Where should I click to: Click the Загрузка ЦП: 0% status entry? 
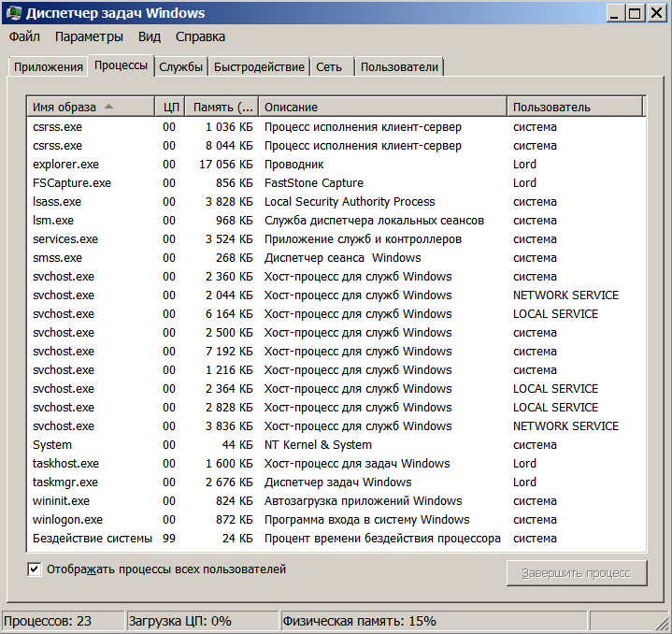203,621
